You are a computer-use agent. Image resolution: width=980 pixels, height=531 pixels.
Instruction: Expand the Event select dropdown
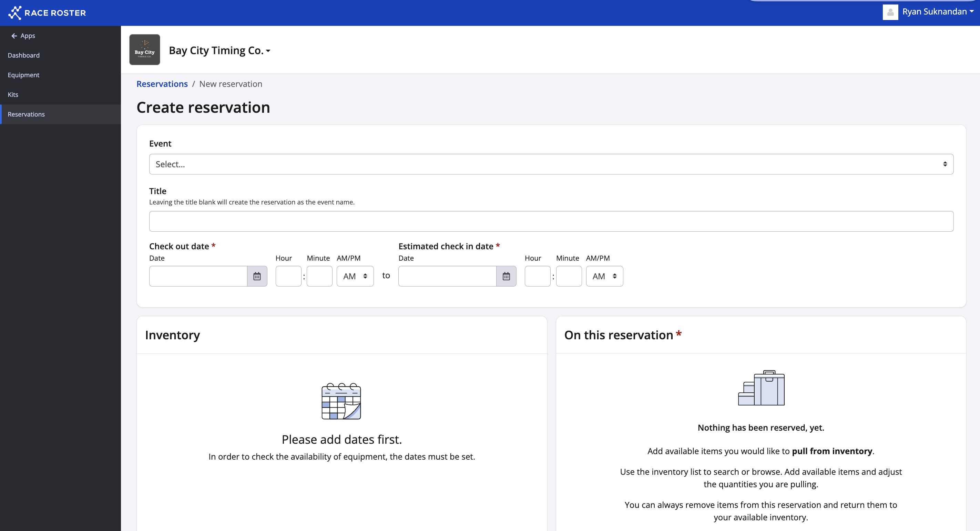click(x=551, y=164)
